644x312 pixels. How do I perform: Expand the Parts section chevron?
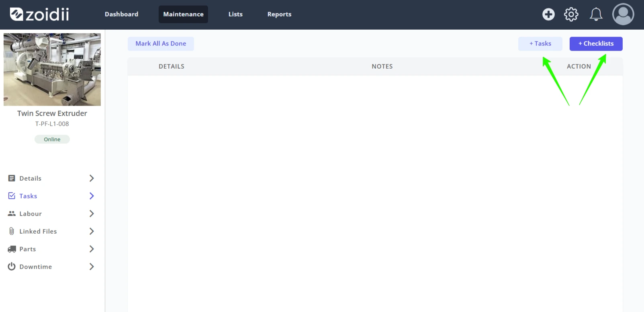(x=92, y=249)
